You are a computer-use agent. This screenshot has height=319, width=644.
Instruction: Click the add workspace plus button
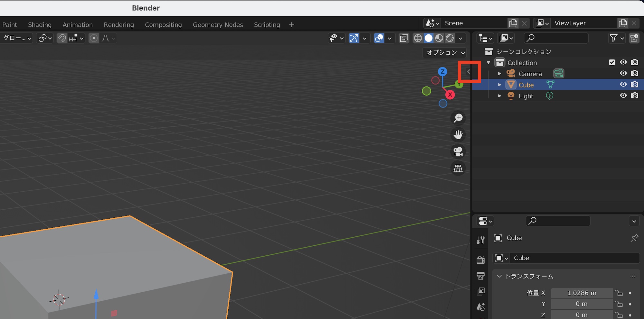(x=291, y=25)
